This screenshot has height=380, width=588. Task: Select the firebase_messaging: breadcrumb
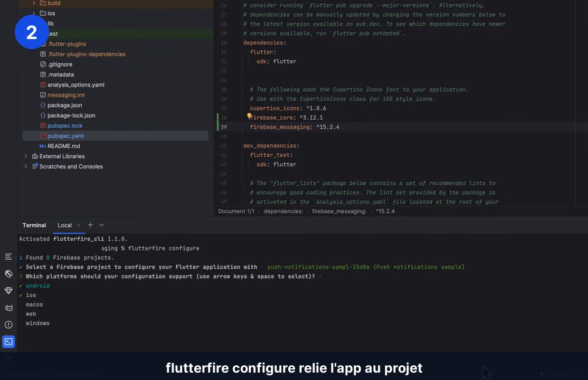click(x=339, y=211)
